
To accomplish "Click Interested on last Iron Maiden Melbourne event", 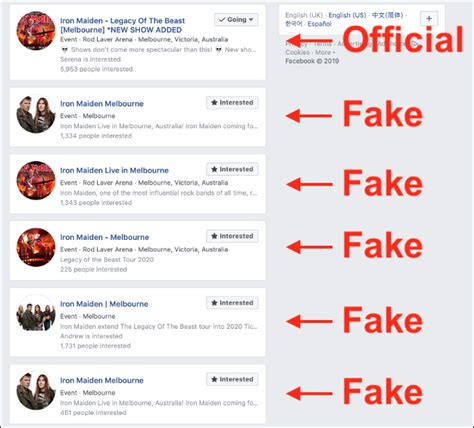I will click(232, 379).
